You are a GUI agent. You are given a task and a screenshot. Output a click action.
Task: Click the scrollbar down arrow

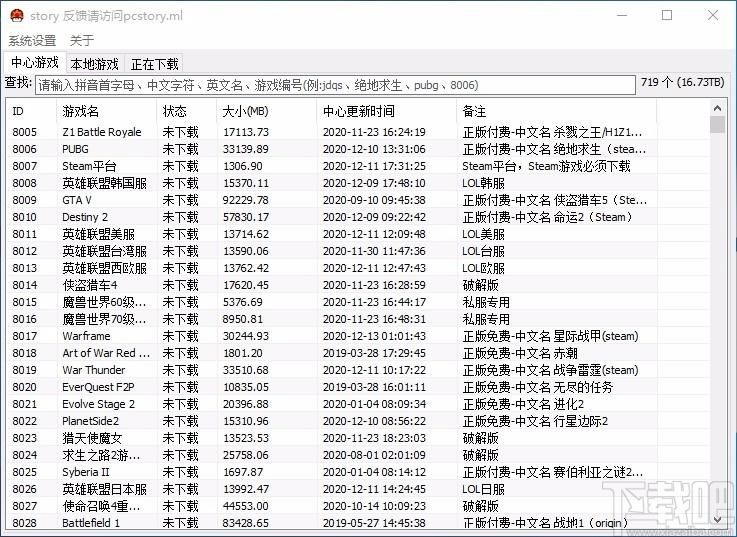717,519
